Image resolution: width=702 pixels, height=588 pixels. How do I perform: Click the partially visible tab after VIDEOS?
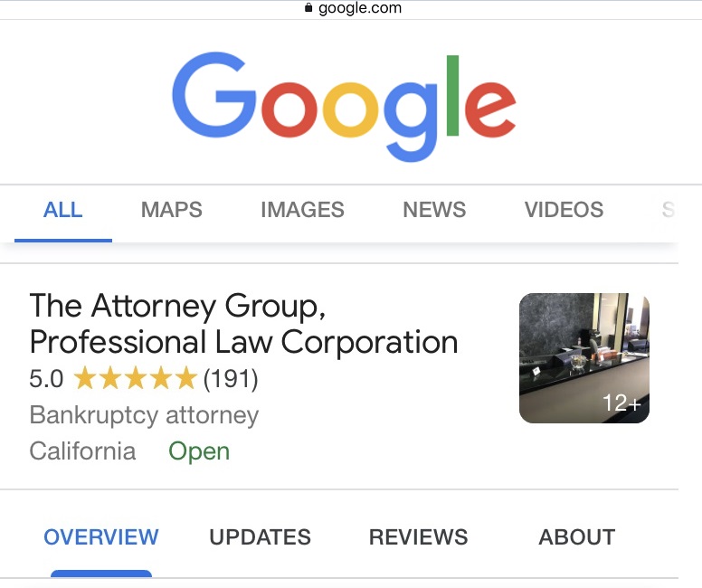(x=669, y=210)
